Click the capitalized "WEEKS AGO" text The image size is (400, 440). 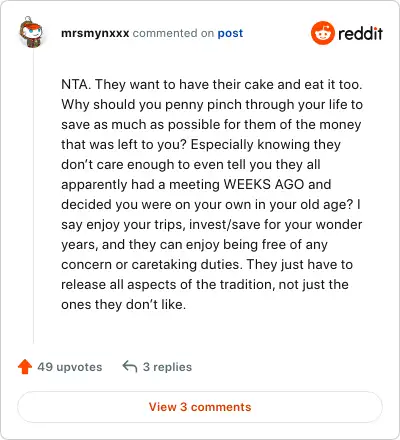[x=264, y=184]
